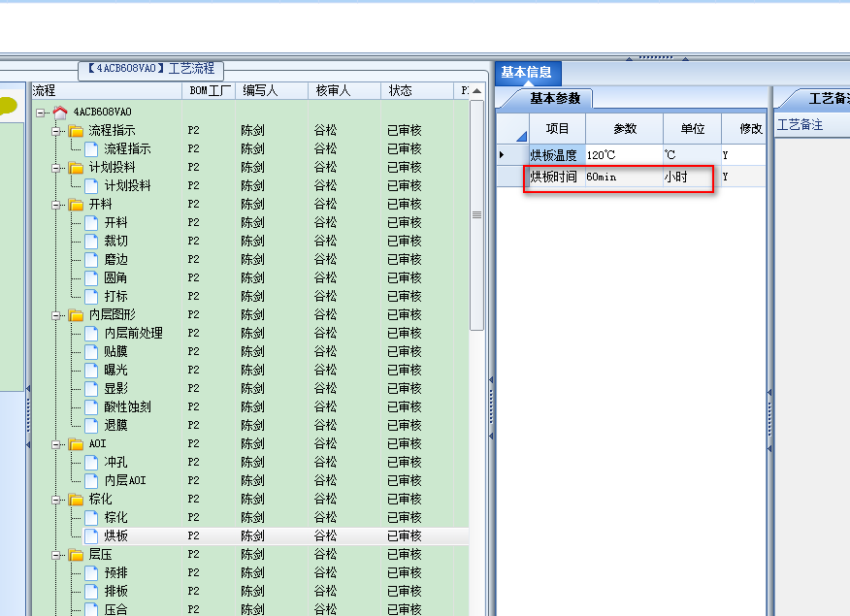The image size is (850, 616).
Task: Click the document icon for 裁切
Action: tap(91, 242)
